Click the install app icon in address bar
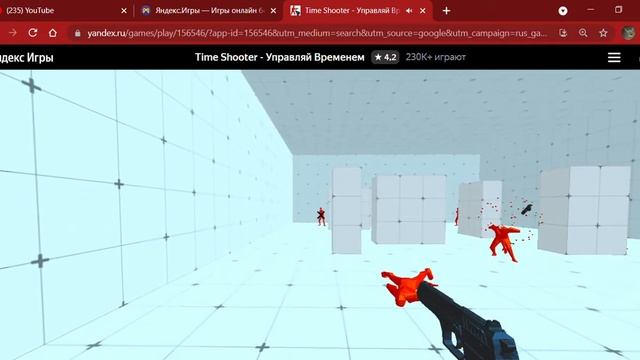Screen dimensions: 640x360 click(x=563, y=33)
